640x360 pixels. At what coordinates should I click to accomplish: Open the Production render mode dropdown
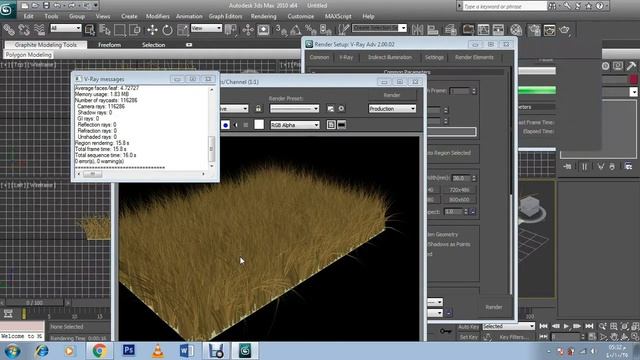(392, 109)
